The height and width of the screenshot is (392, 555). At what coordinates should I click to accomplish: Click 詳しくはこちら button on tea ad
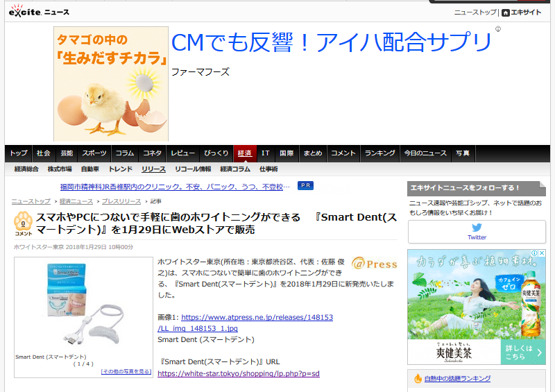pos(523,352)
